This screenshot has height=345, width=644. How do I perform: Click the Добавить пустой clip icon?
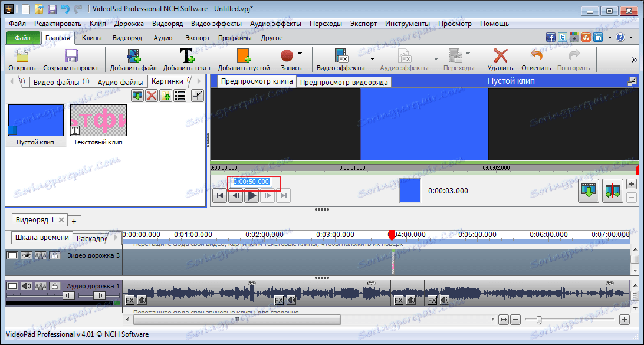coord(244,56)
